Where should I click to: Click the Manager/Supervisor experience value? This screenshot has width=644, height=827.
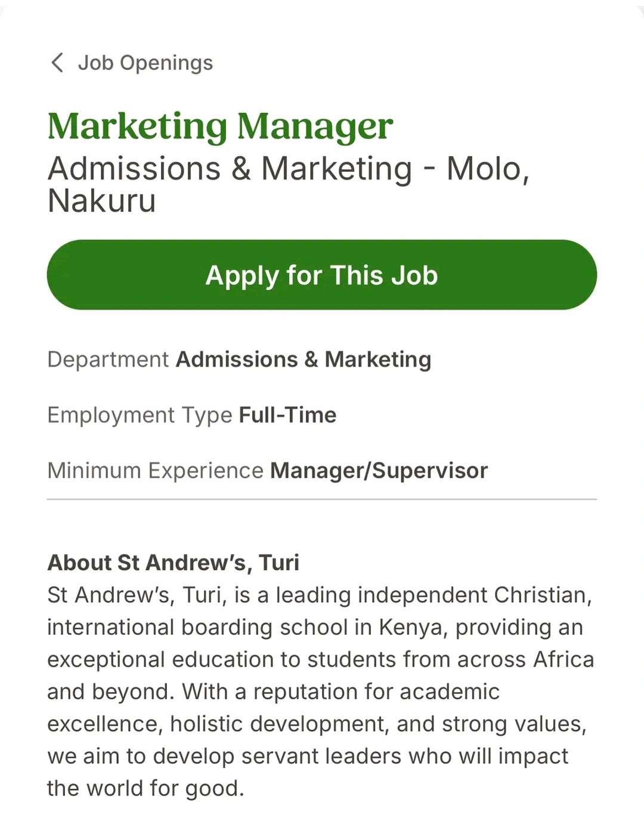[x=379, y=471]
